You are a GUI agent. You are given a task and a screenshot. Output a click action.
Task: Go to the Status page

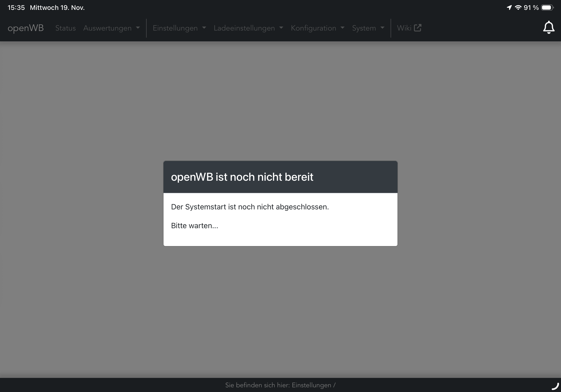coord(66,28)
